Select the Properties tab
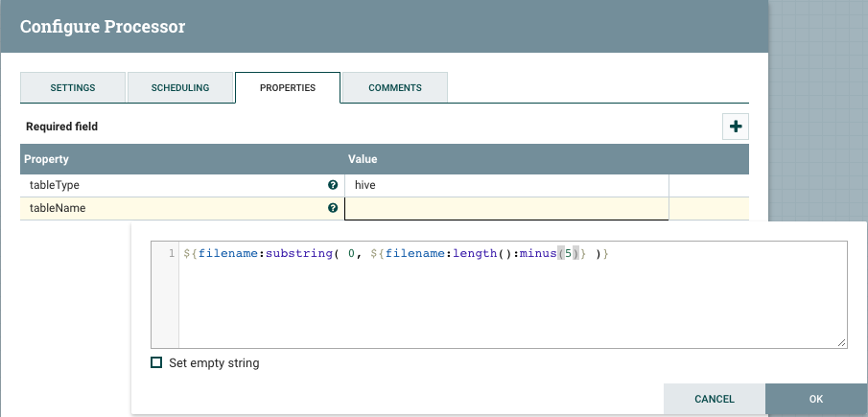Screen dimensions: 868x417 point(288,88)
